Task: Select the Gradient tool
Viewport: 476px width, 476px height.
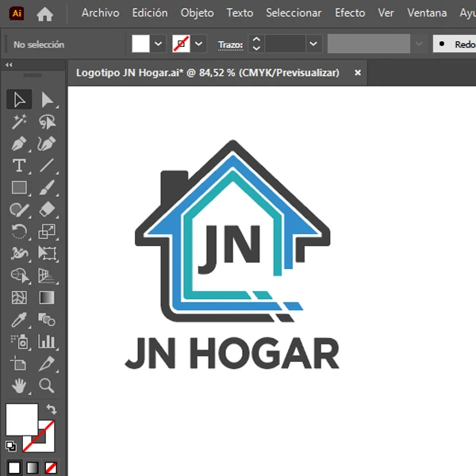Action: pos(47,297)
